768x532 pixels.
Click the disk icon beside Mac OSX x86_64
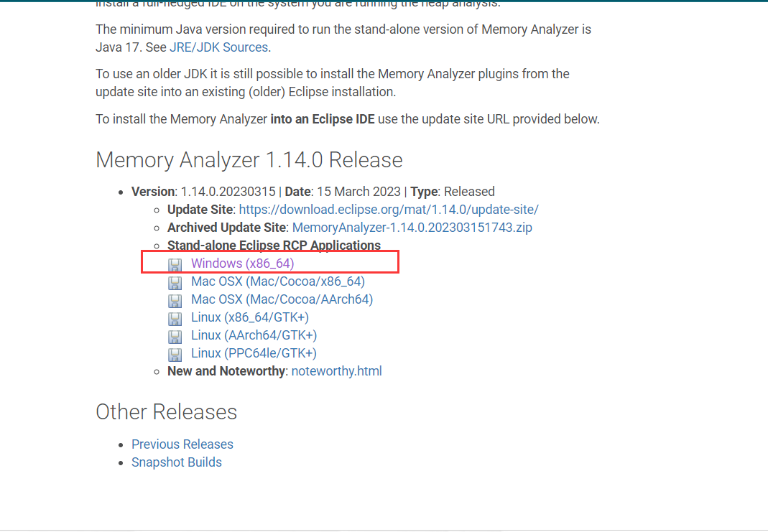pyautogui.click(x=175, y=283)
